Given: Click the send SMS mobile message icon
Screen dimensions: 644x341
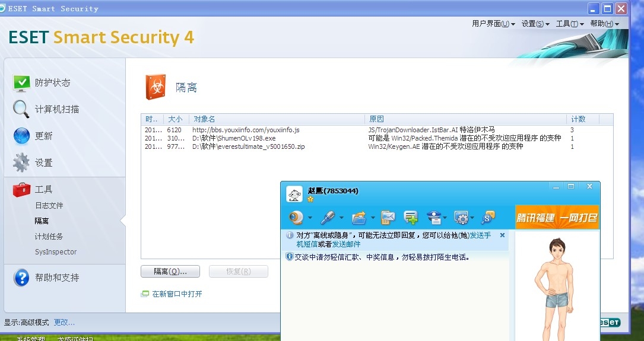Looking at the screenshot, I should (x=388, y=217).
